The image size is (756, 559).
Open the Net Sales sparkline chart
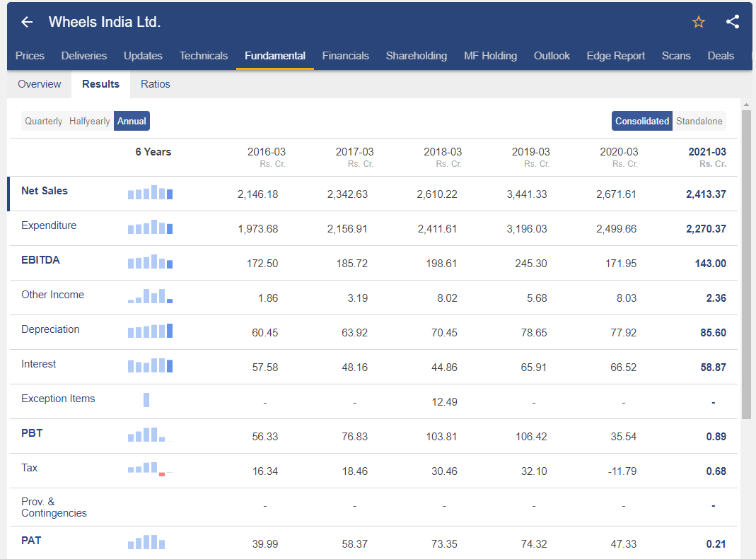[x=150, y=192]
